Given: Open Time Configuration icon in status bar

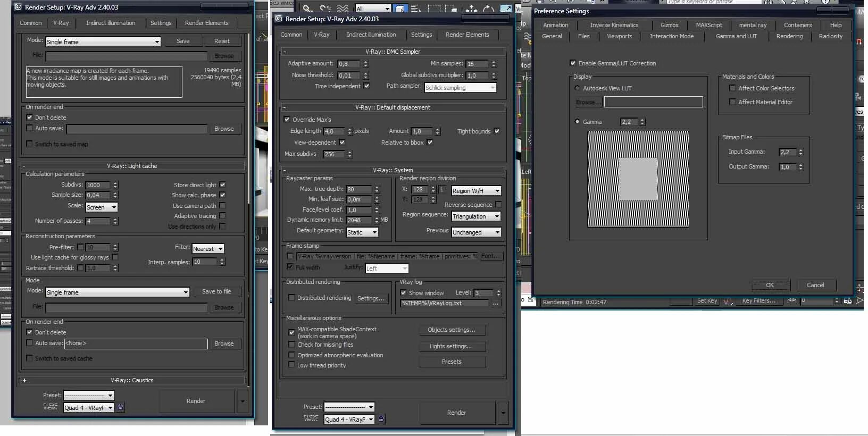Looking at the screenshot, I should click(847, 301).
